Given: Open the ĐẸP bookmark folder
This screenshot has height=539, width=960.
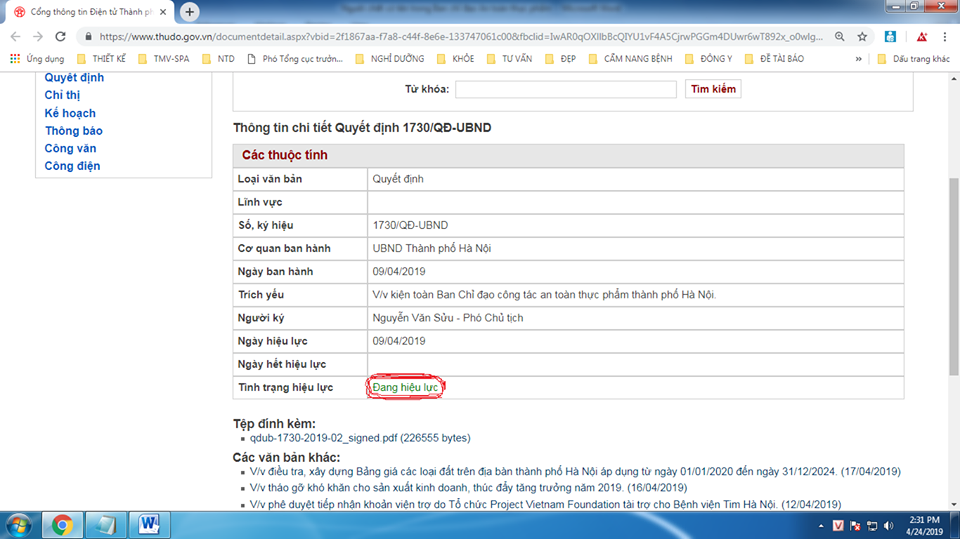Looking at the screenshot, I should (x=560, y=59).
